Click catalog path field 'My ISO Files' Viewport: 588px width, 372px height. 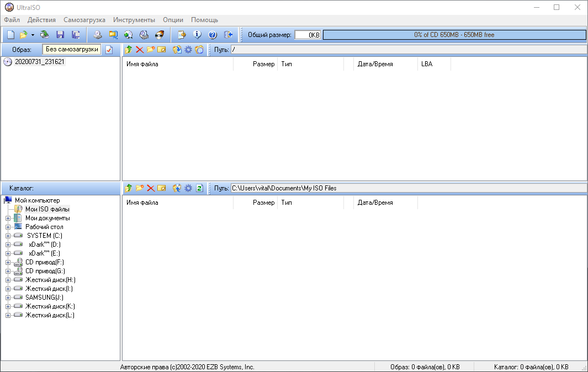409,188
